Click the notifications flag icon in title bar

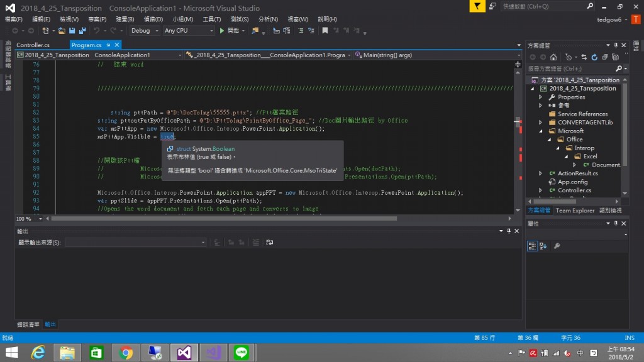tap(477, 6)
